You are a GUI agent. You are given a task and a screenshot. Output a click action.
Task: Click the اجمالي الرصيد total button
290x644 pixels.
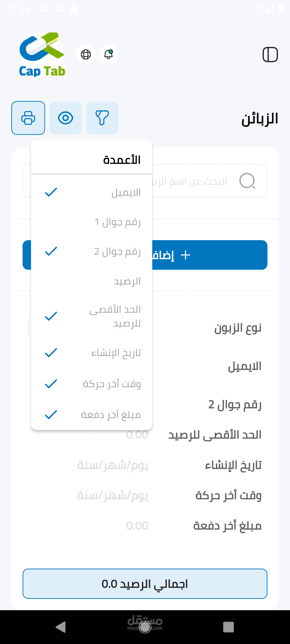click(145, 584)
